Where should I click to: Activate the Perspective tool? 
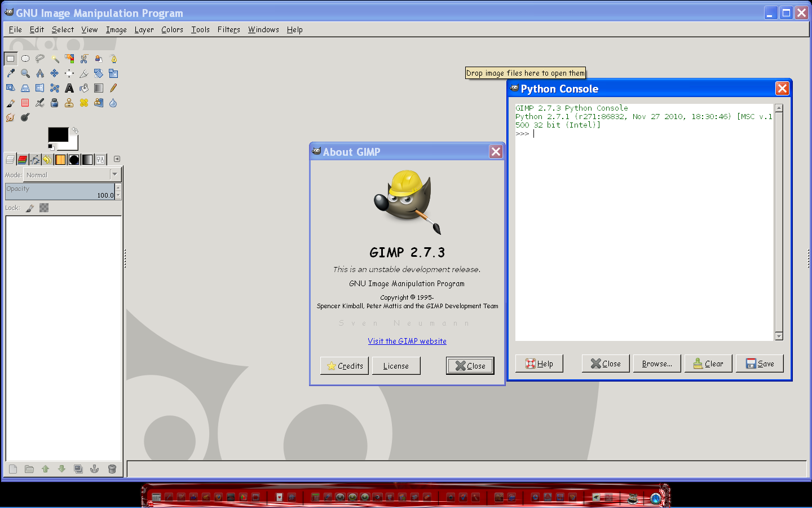25,88
